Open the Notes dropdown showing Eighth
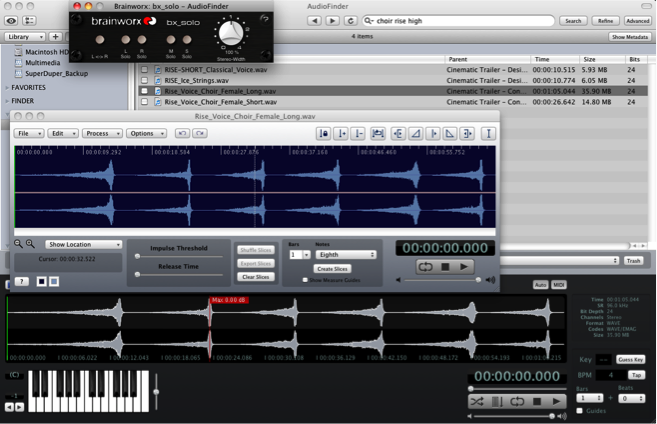The width and height of the screenshot is (657, 424). click(345, 255)
